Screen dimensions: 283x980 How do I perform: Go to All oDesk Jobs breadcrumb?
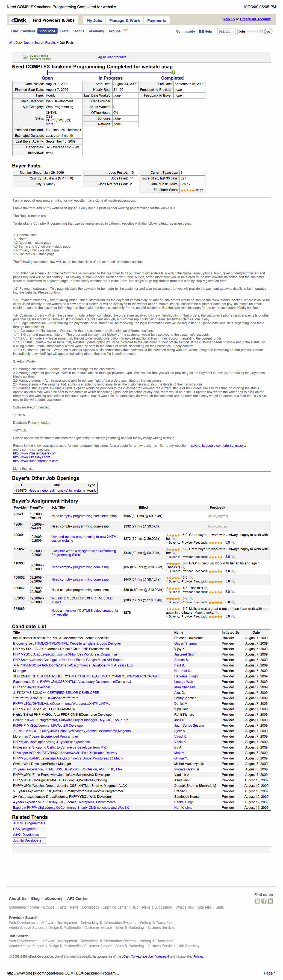coord(19,43)
